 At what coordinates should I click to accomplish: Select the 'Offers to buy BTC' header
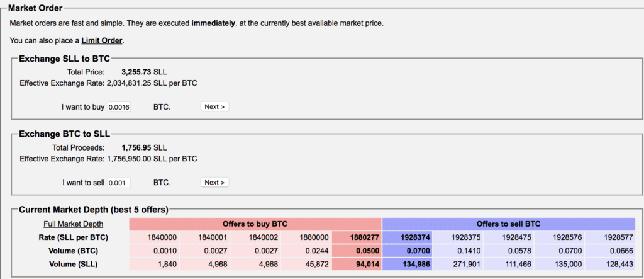[x=255, y=224]
